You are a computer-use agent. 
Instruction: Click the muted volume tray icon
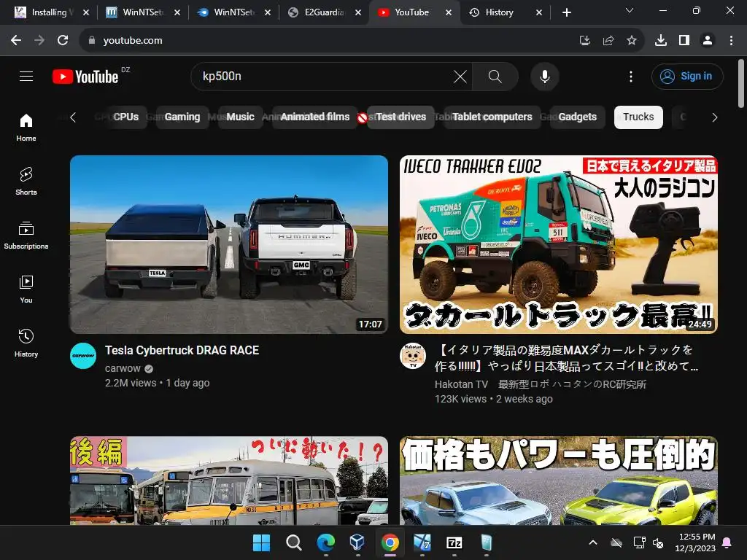point(659,542)
